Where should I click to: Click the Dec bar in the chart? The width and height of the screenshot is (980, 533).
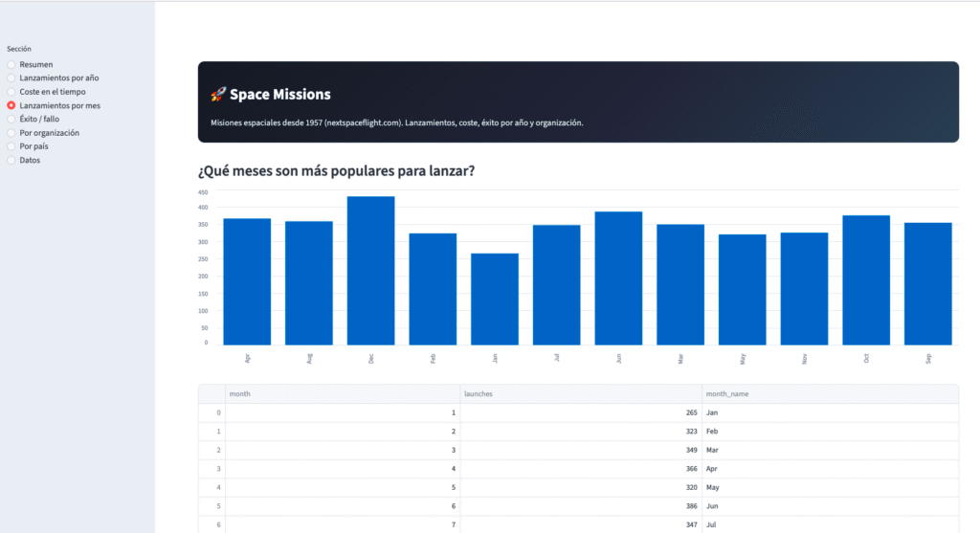pyautogui.click(x=370, y=271)
